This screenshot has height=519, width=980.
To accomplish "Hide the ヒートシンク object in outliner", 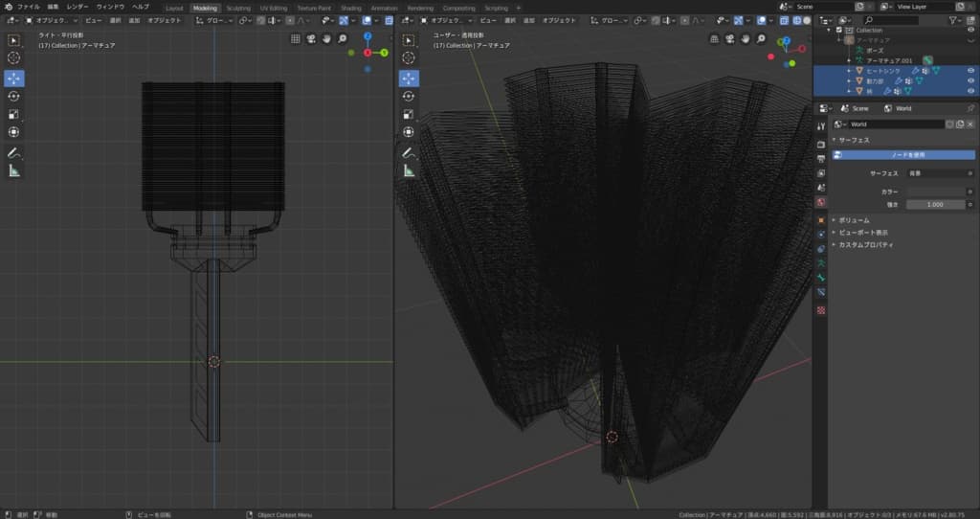I will 971,71.
